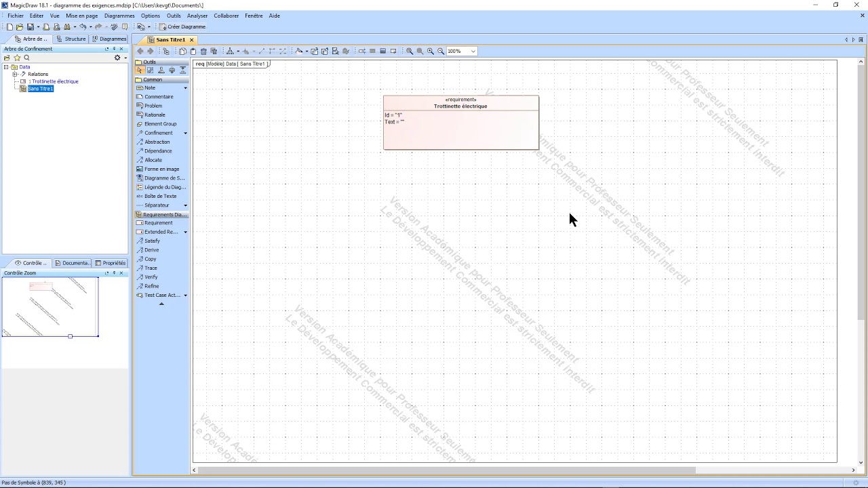The height and width of the screenshot is (488, 868).
Task: Switch to the Structure tab
Action: [x=71, y=39]
